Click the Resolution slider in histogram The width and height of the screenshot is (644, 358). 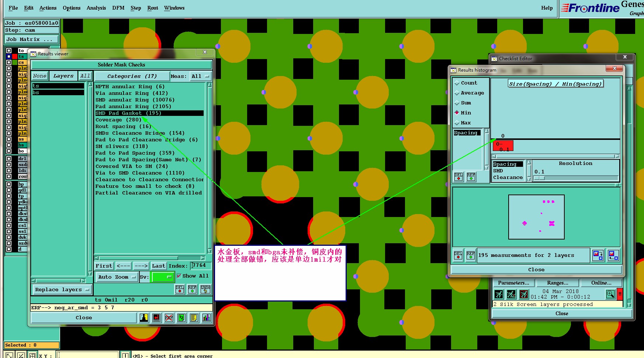[576, 178]
